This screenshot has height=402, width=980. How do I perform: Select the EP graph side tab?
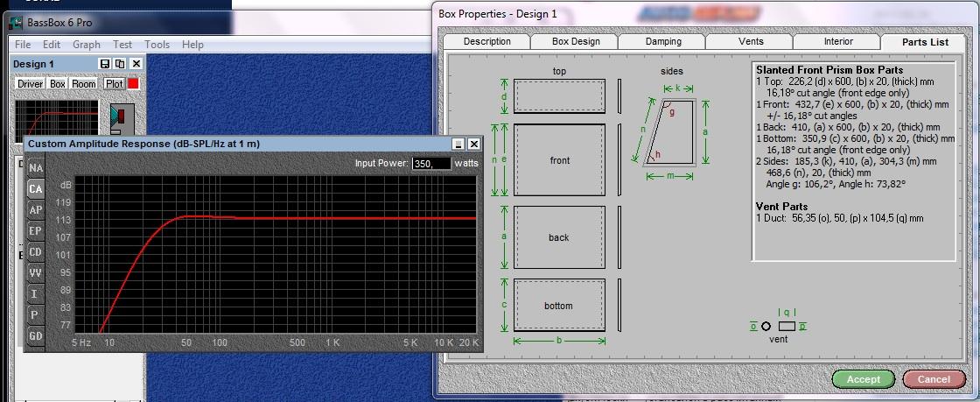tap(36, 231)
